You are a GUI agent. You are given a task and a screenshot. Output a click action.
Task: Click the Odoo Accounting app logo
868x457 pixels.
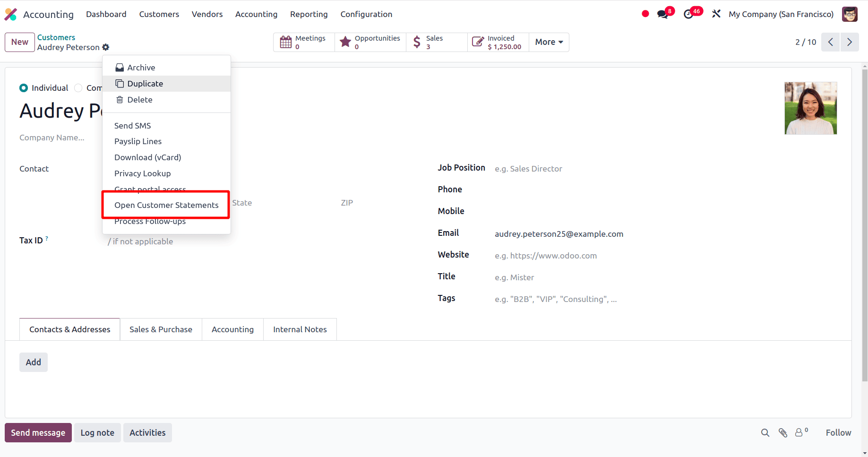click(10, 14)
